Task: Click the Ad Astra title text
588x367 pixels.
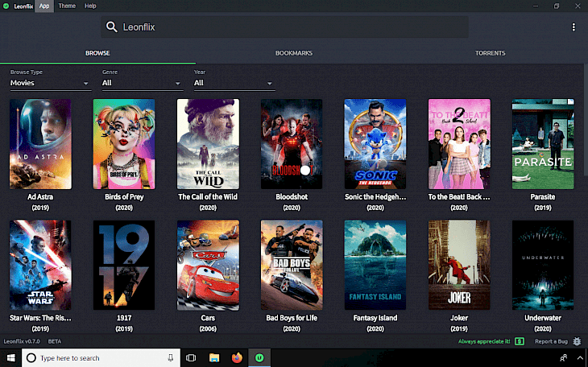Action: pyautogui.click(x=40, y=197)
